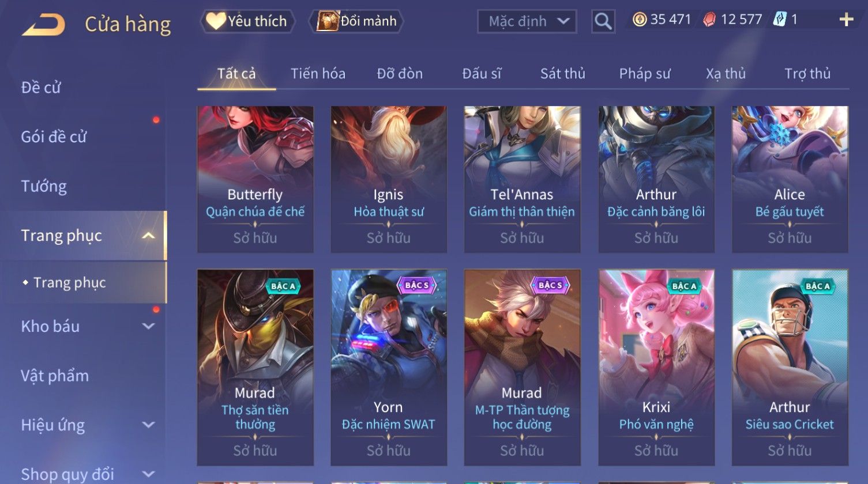The image size is (868, 484).
Task: Open Tướng in the sidebar
Action: pos(44,186)
